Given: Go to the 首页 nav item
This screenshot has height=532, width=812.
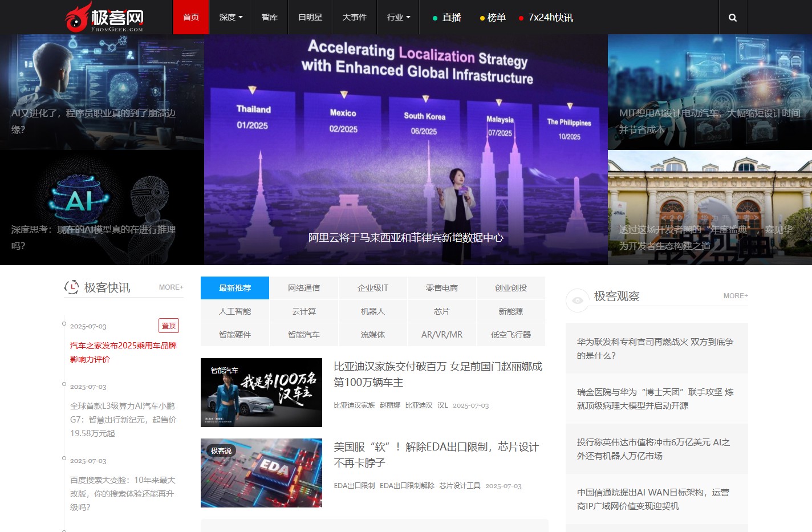Looking at the screenshot, I should tap(191, 17).
